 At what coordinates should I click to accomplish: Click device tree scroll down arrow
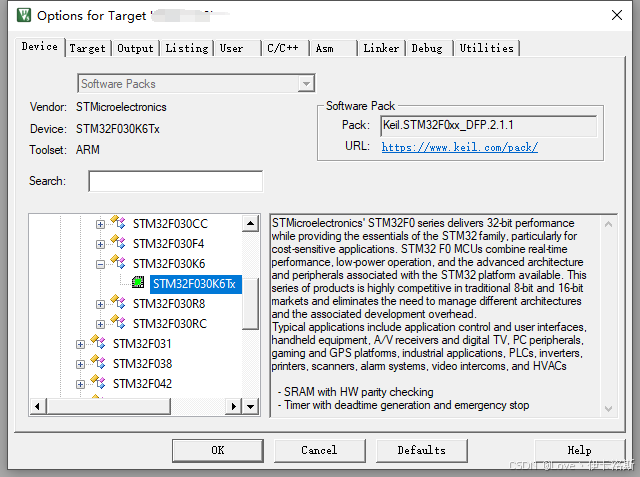coord(251,406)
